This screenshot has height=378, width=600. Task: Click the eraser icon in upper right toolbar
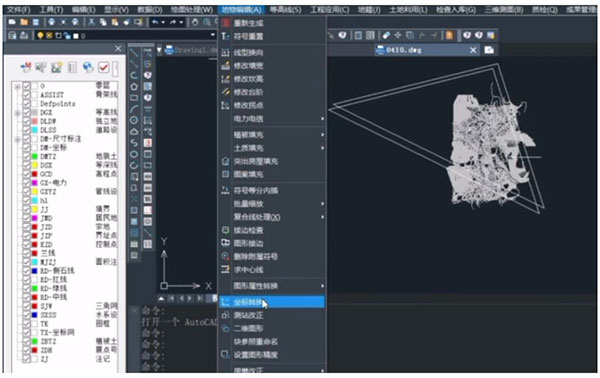tap(386, 35)
